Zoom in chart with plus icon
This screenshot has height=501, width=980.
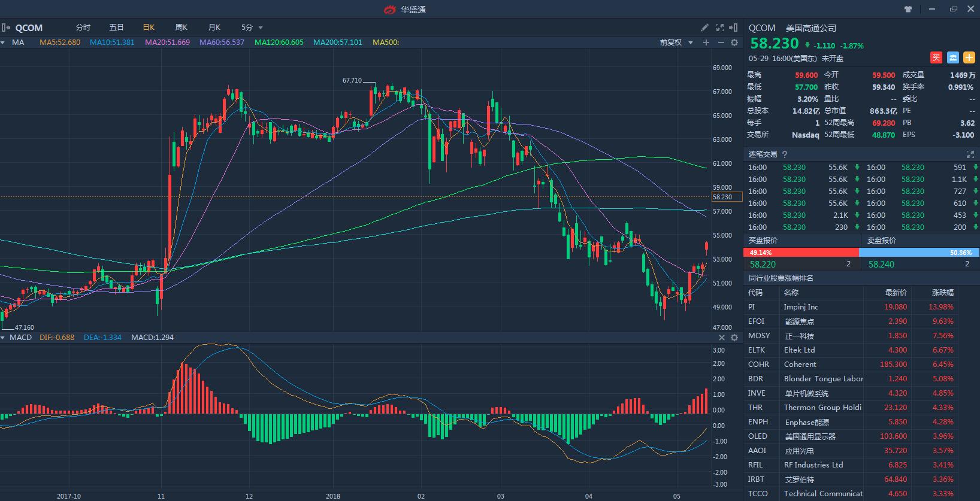[x=706, y=42]
